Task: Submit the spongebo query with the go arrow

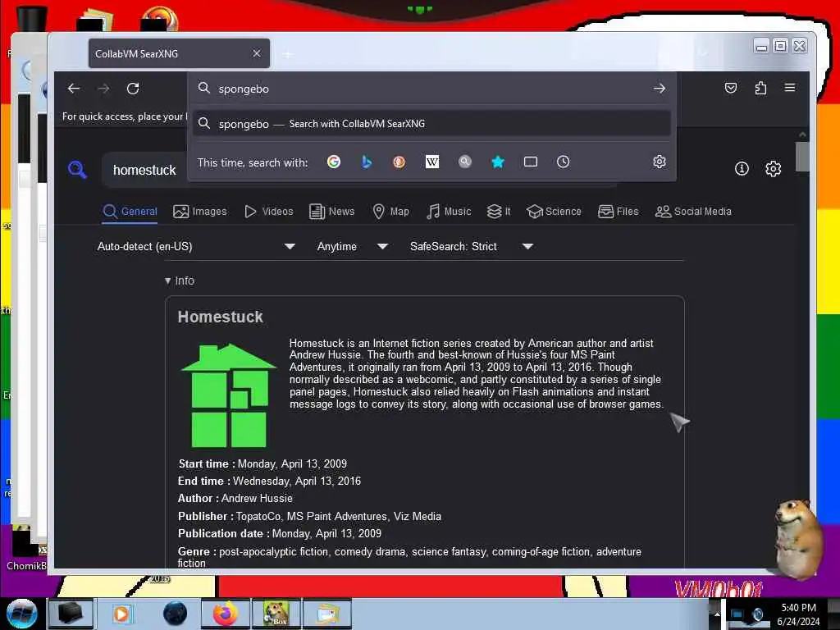Action: [x=660, y=89]
